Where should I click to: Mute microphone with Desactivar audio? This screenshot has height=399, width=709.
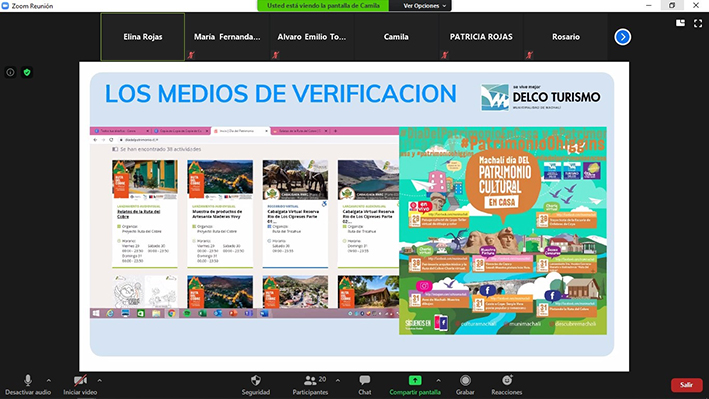pyautogui.click(x=28, y=385)
